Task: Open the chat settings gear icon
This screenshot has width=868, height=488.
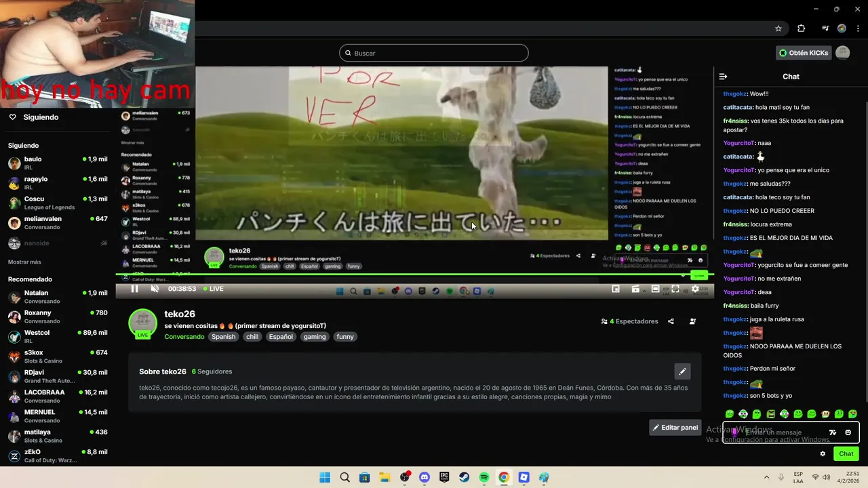Action: click(823, 454)
